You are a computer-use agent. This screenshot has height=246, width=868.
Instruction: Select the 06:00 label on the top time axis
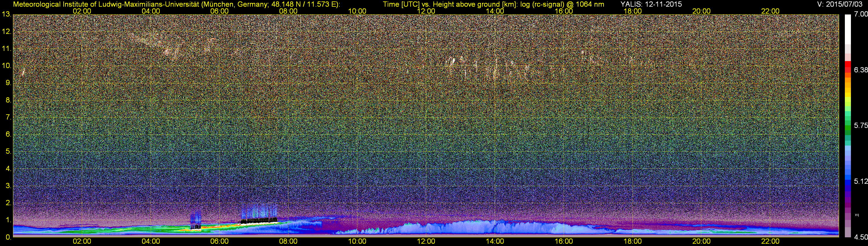pos(219,11)
